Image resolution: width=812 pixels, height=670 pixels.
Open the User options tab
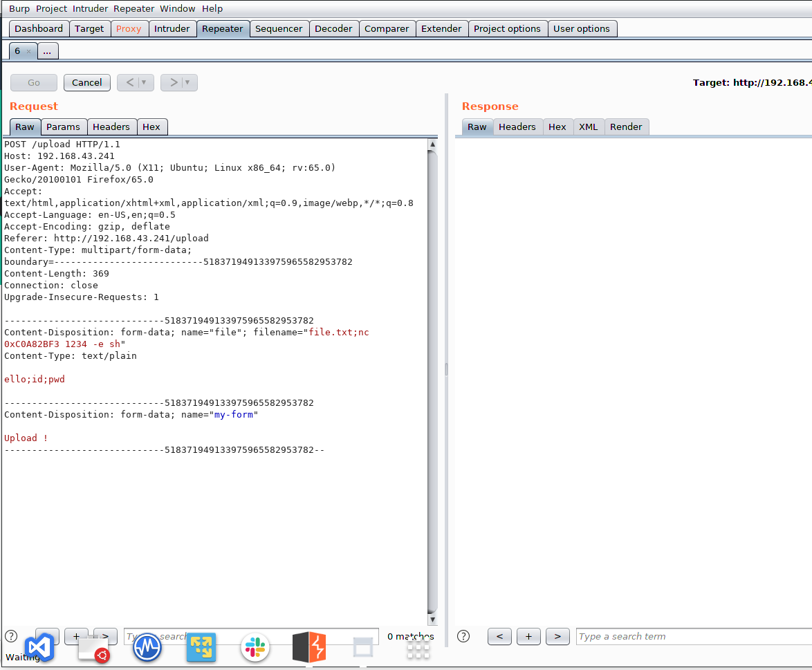pos(582,28)
